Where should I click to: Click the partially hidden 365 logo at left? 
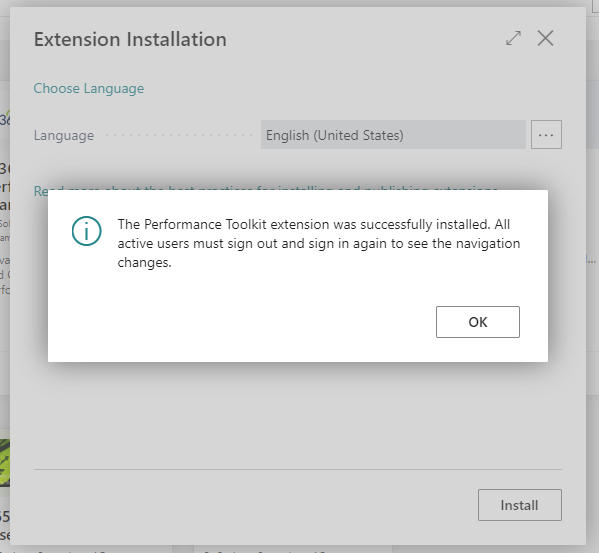tap(5, 119)
